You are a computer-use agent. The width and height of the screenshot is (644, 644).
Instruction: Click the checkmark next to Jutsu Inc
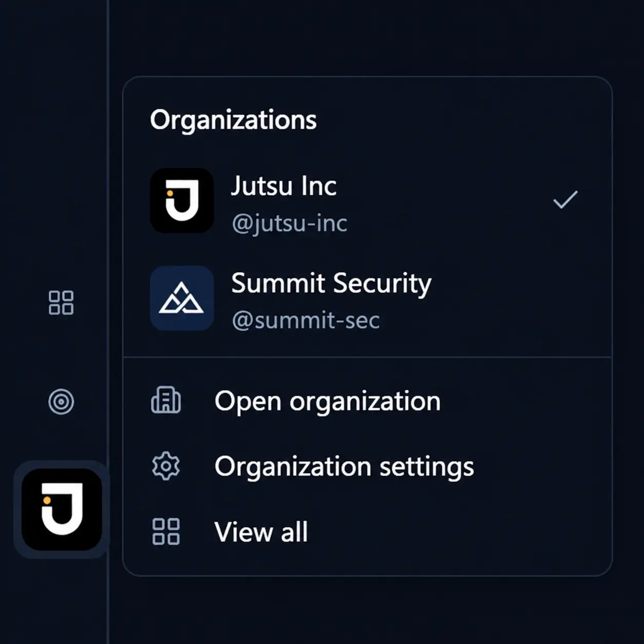tap(565, 200)
